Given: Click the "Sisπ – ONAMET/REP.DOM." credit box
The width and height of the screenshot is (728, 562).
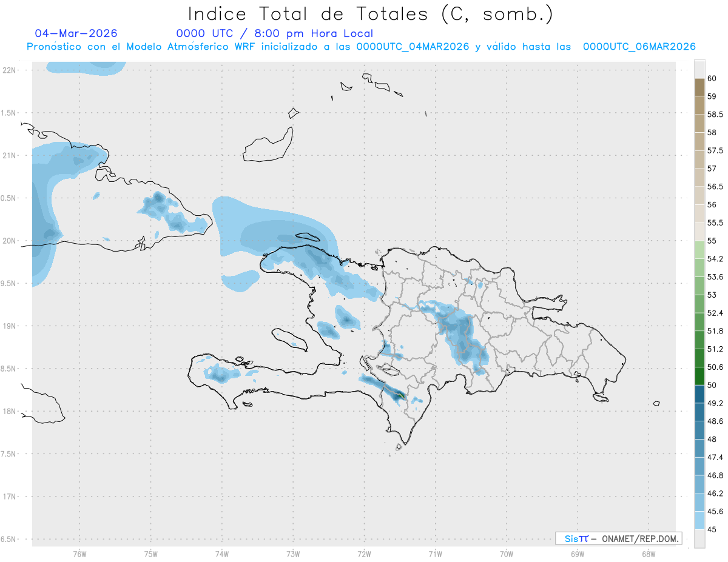Looking at the screenshot, I should (618, 538).
